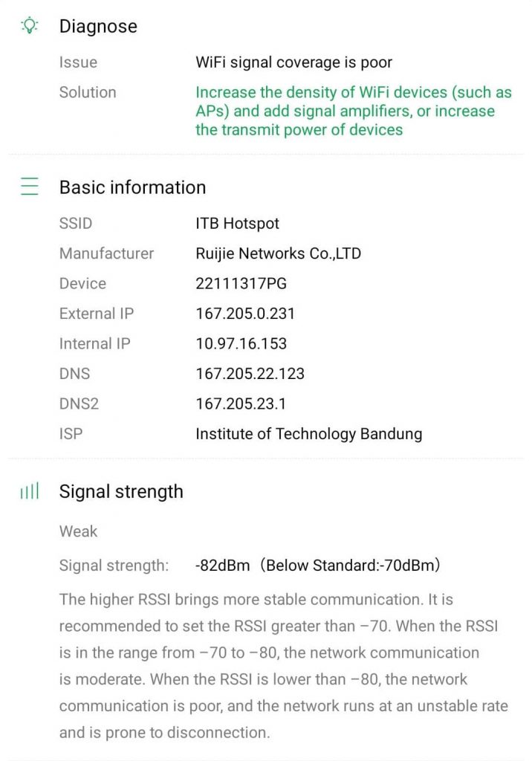Tap the SSID value ITB Hotspot

click(x=237, y=223)
